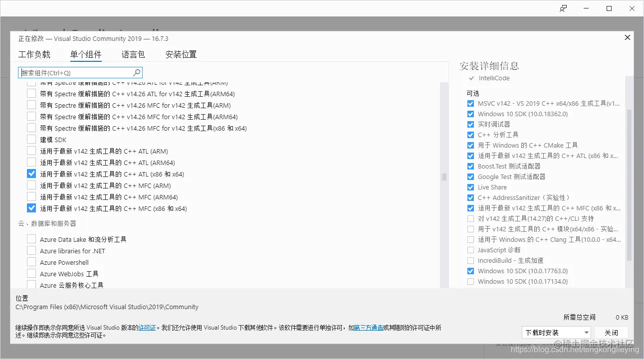Open the 第三方通告 link
Screen dimensions: 644x359
pos(369,328)
